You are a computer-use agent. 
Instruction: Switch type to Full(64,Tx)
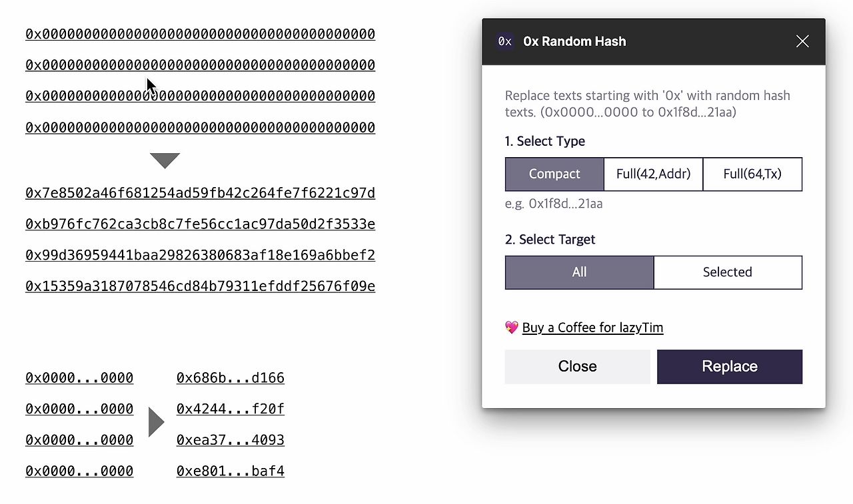[752, 174]
